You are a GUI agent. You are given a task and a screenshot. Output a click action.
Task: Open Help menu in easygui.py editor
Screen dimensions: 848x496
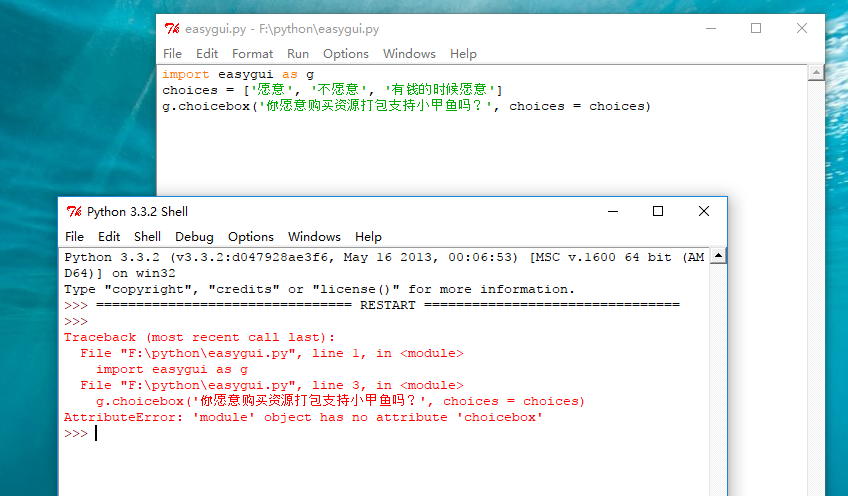[463, 54]
